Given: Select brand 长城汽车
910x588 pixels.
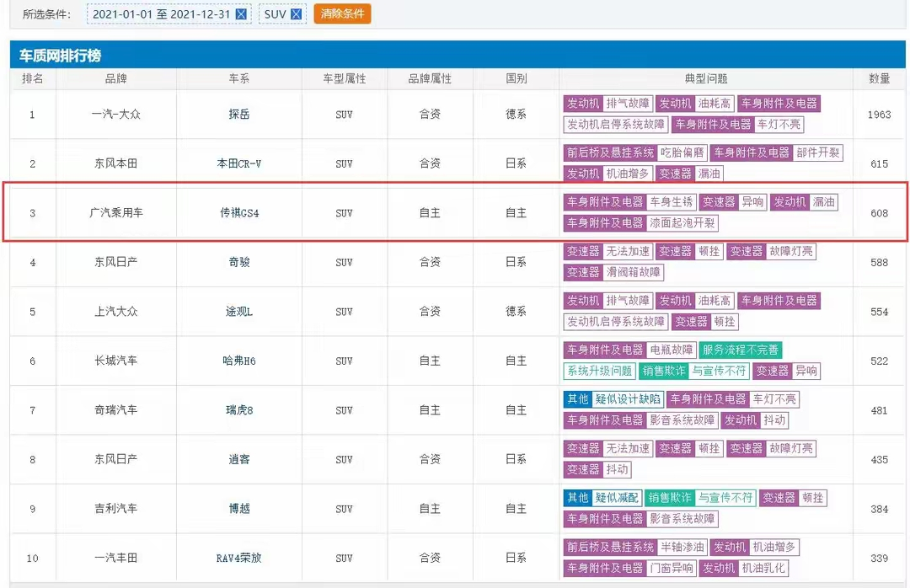Looking at the screenshot, I should pos(116,361).
